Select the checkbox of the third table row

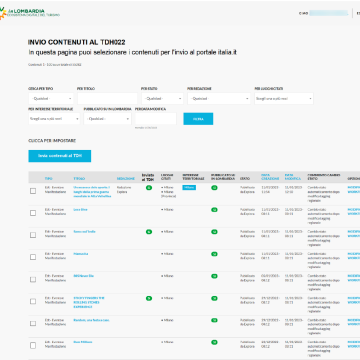coord(33,235)
